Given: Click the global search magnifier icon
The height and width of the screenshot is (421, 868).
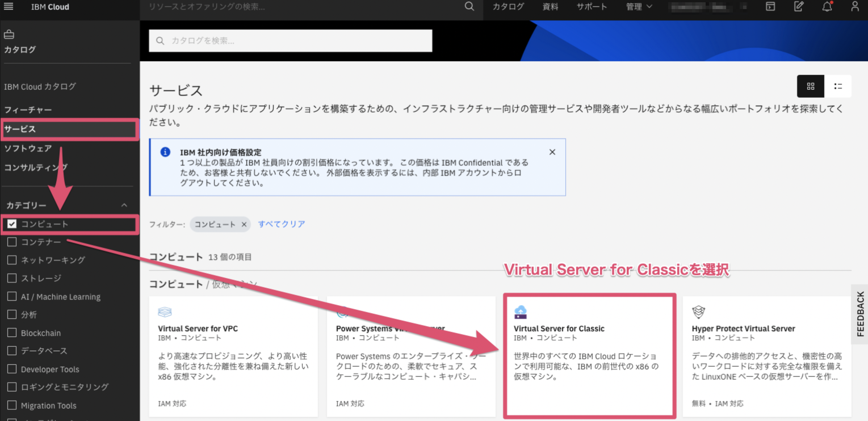Looking at the screenshot, I should [469, 7].
